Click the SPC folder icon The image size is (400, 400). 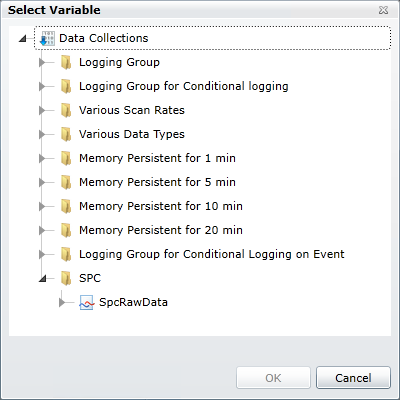pos(66,278)
